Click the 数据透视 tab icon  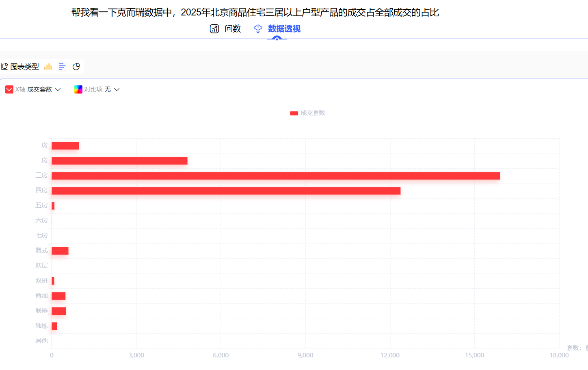click(x=258, y=29)
